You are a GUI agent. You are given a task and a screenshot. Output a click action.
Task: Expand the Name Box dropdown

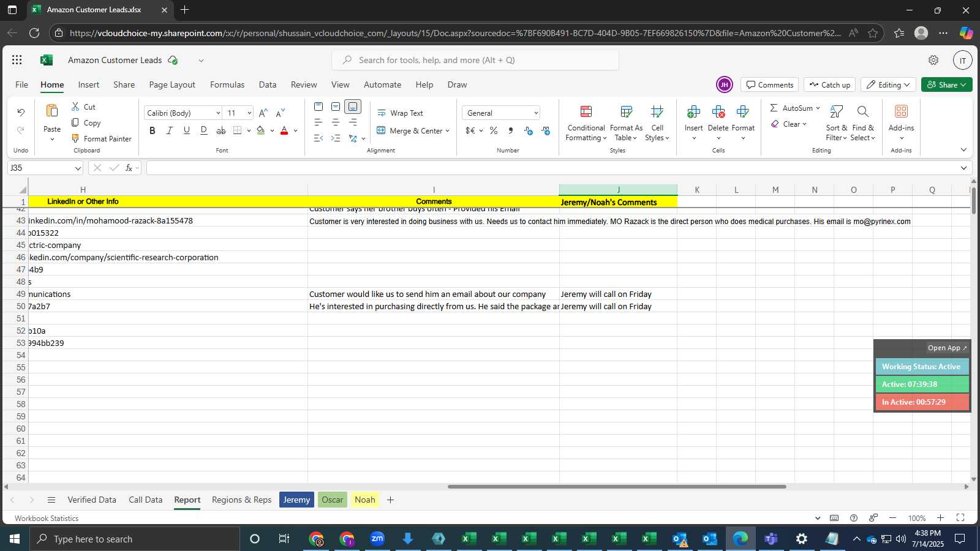tap(78, 168)
